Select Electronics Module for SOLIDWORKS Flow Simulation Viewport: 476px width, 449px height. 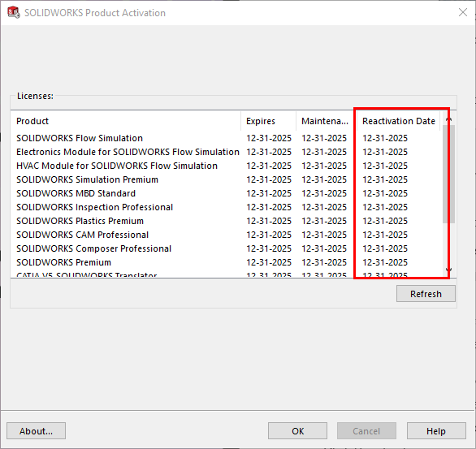click(227, 152)
